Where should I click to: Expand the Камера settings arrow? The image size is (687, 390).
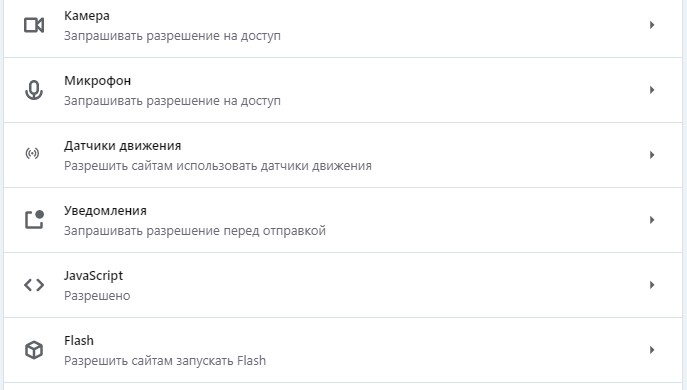tap(652, 25)
